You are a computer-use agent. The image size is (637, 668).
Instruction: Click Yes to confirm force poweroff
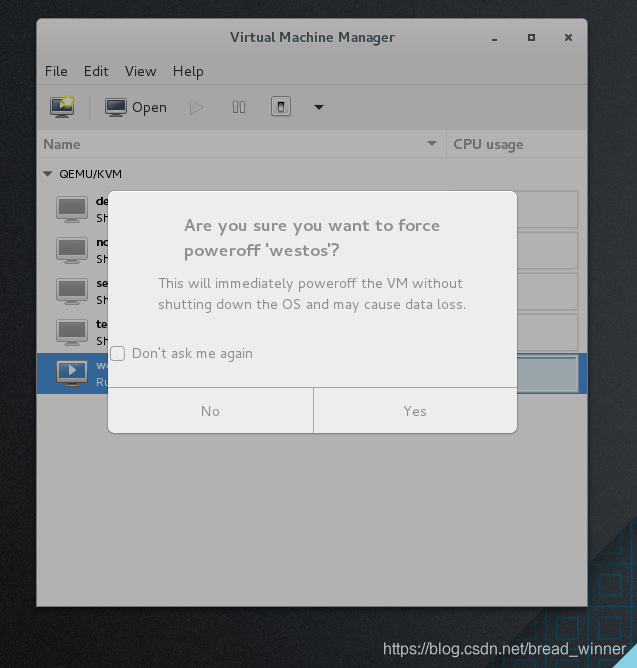click(x=415, y=411)
